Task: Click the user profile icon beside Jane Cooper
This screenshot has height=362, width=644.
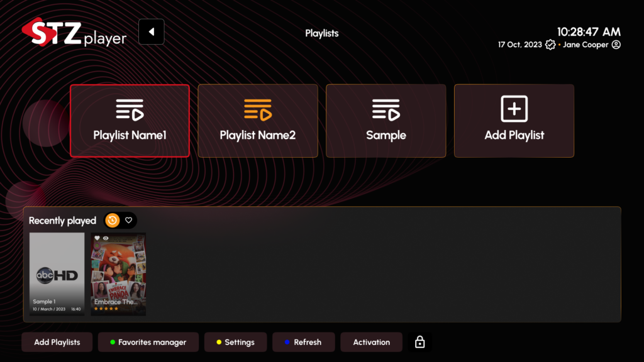Action: (616, 45)
